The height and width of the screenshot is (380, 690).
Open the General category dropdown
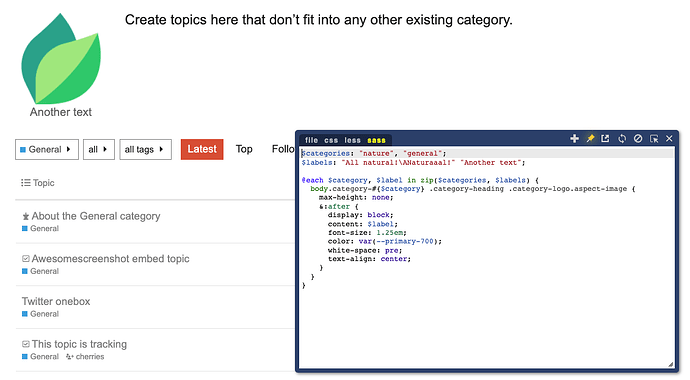click(x=47, y=150)
